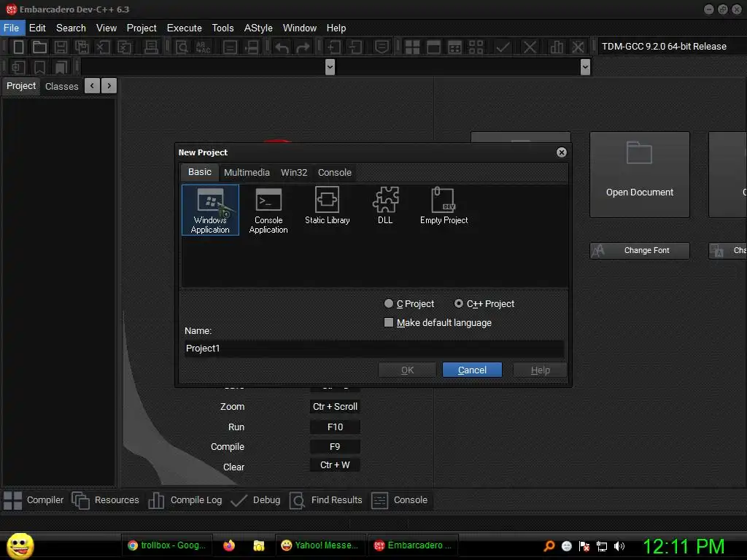Click the Run window icon in toolbar

pyautogui.click(x=433, y=47)
